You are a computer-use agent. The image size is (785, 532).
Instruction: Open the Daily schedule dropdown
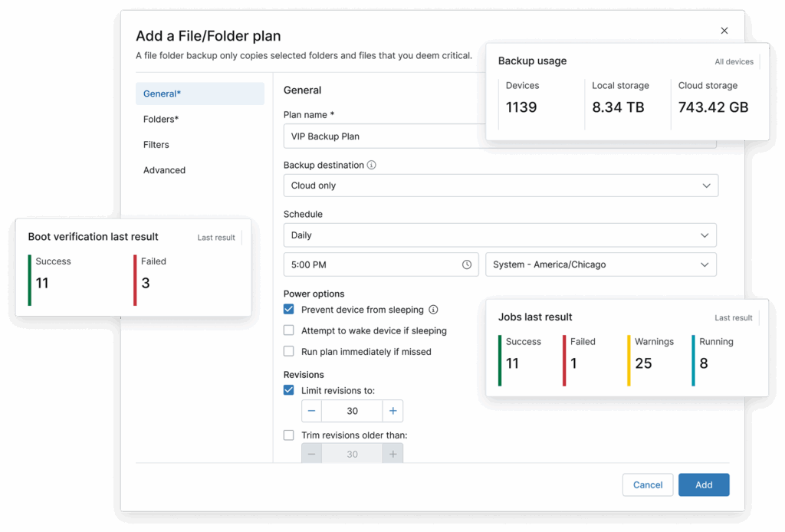click(x=500, y=235)
